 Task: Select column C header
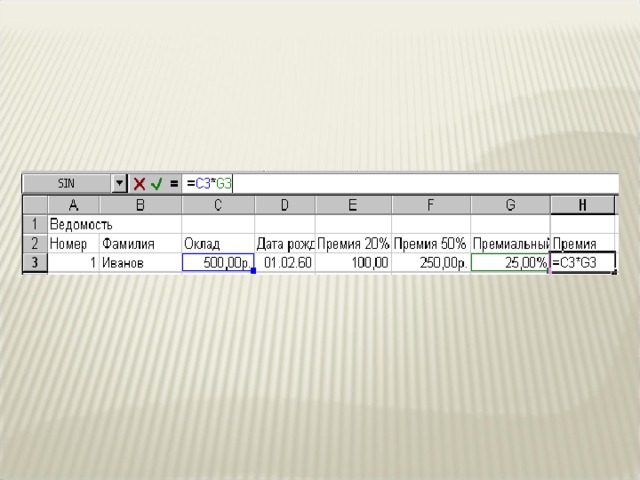click(x=218, y=204)
